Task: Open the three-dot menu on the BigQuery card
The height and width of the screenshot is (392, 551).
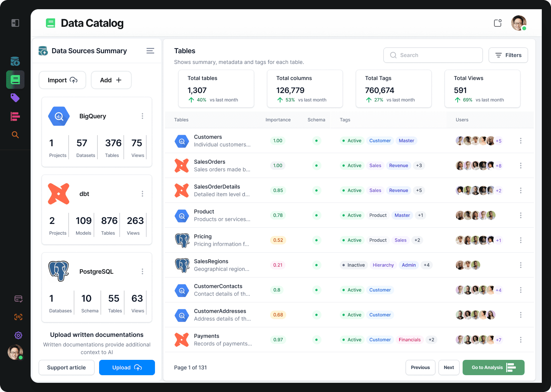Action: click(142, 116)
